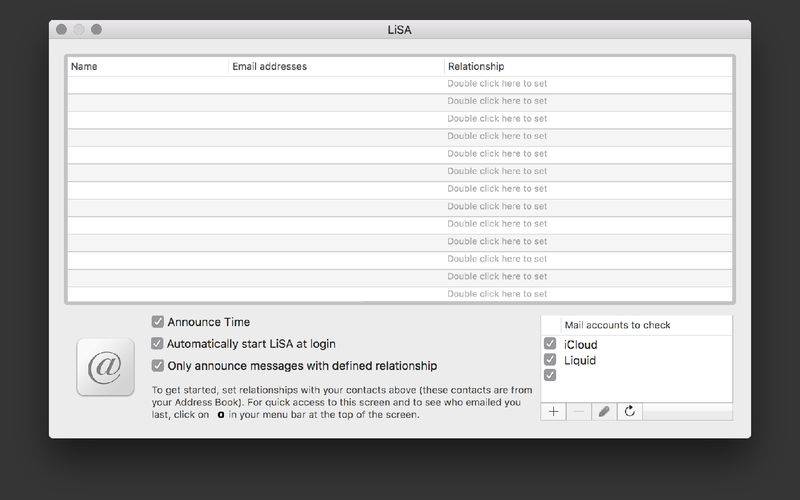Click the refresh mail accounts button
Viewport: 800px width, 500px height.
[x=630, y=412]
